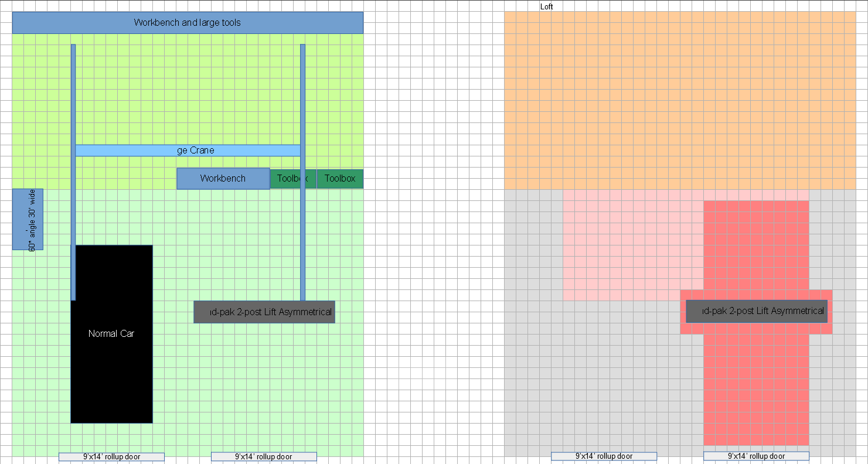
Task: Click the red region above the right lift
Action: click(756, 246)
